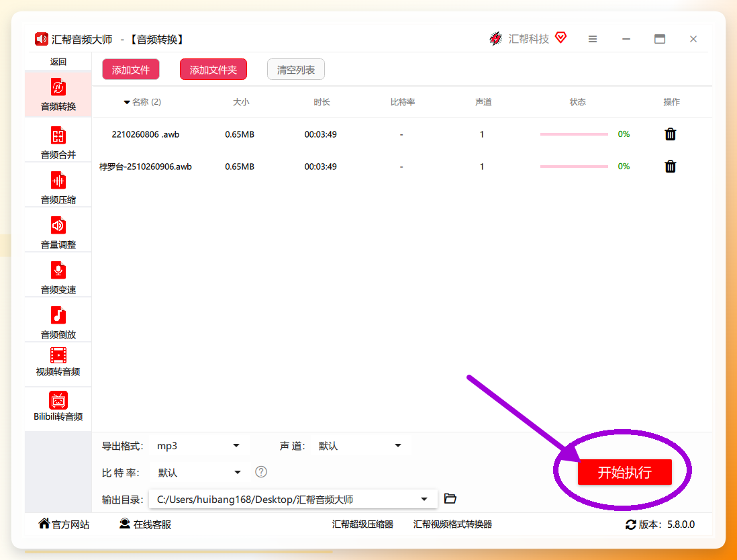Check for updates via version refresh icon
737x560 pixels.
631,524
